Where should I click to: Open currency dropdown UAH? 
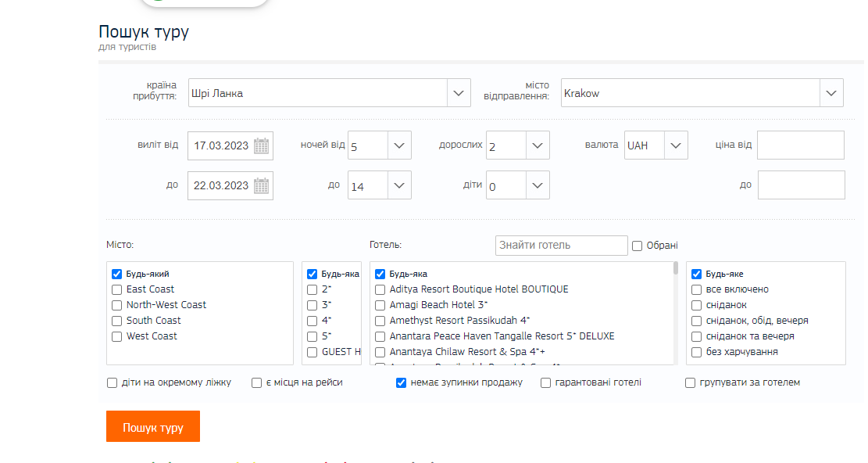coord(675,145)
